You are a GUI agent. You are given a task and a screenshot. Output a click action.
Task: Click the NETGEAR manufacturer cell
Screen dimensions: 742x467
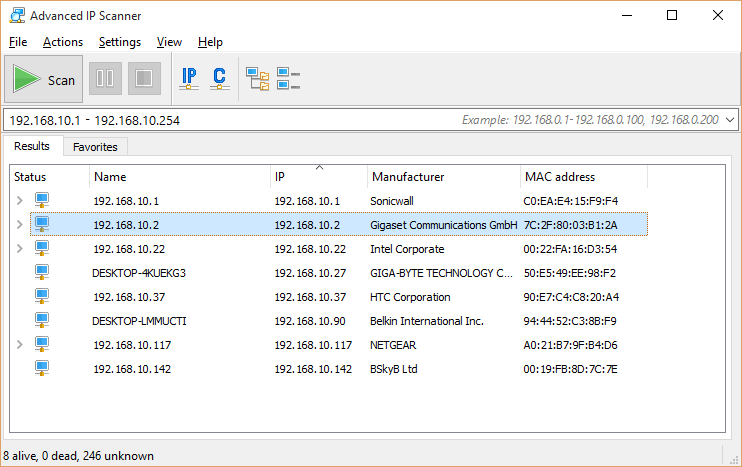pos(393,345)
